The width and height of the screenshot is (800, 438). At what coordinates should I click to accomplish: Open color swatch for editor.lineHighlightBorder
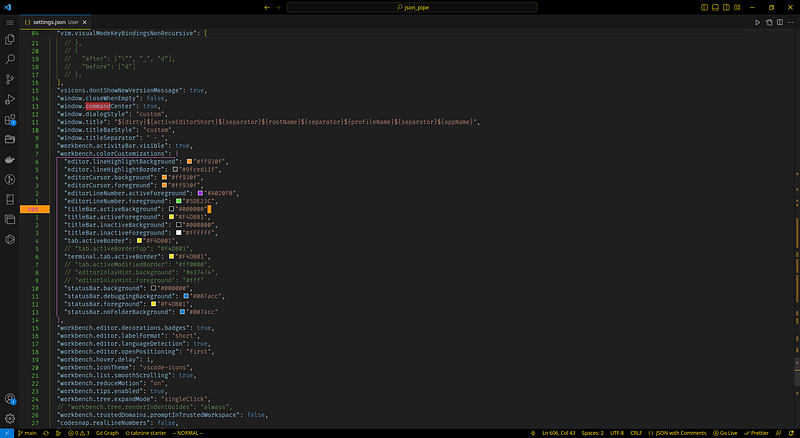tap(175, 169)
